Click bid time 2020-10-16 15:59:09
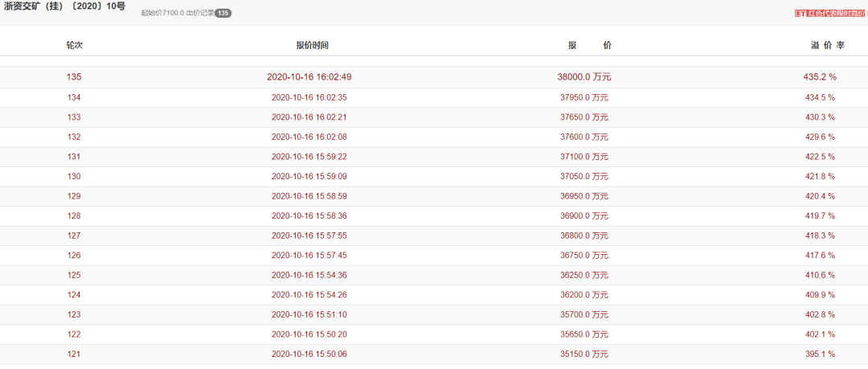 point(309,176)
